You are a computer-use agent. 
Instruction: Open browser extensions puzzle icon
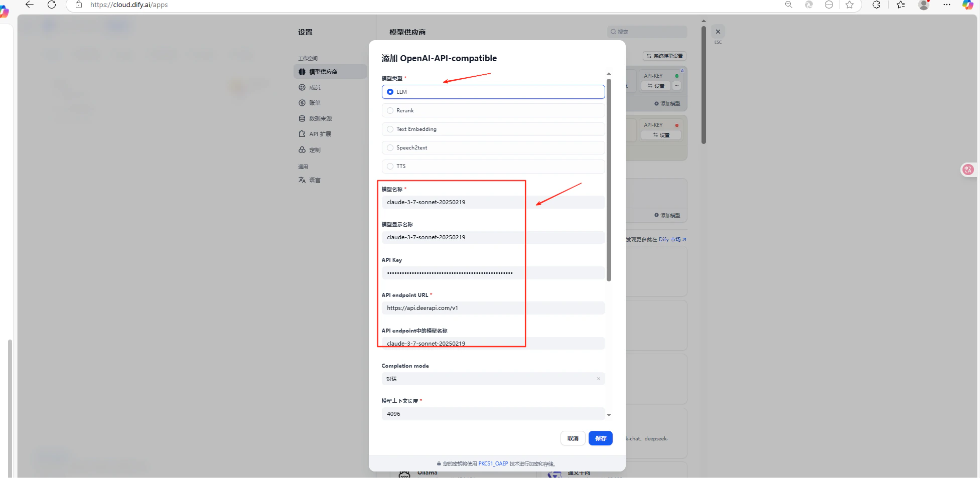[x=876, y=5]
